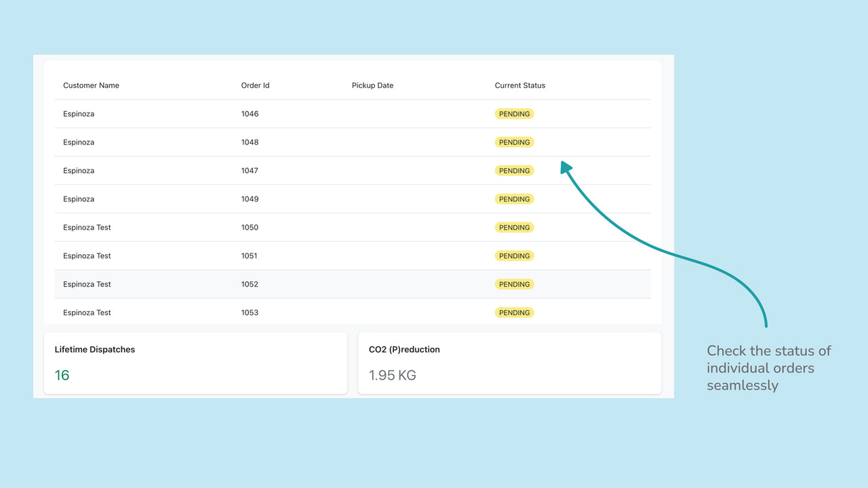Click the Order Id column header

click(255, 85)
